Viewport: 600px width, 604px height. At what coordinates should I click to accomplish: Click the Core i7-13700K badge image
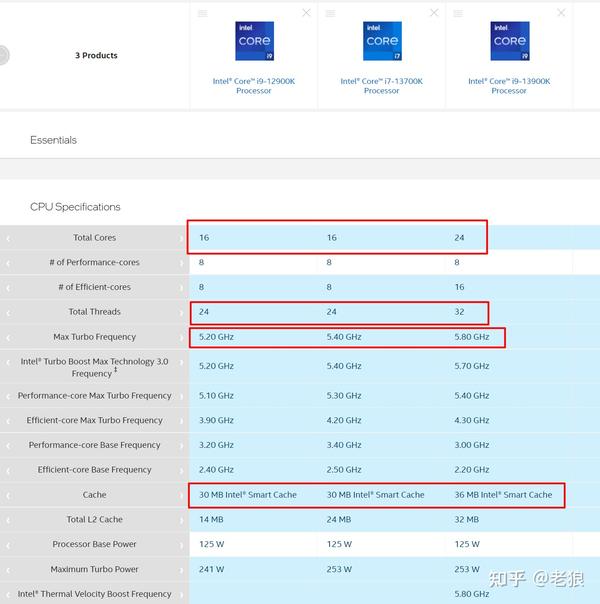(x=382, y=41)
